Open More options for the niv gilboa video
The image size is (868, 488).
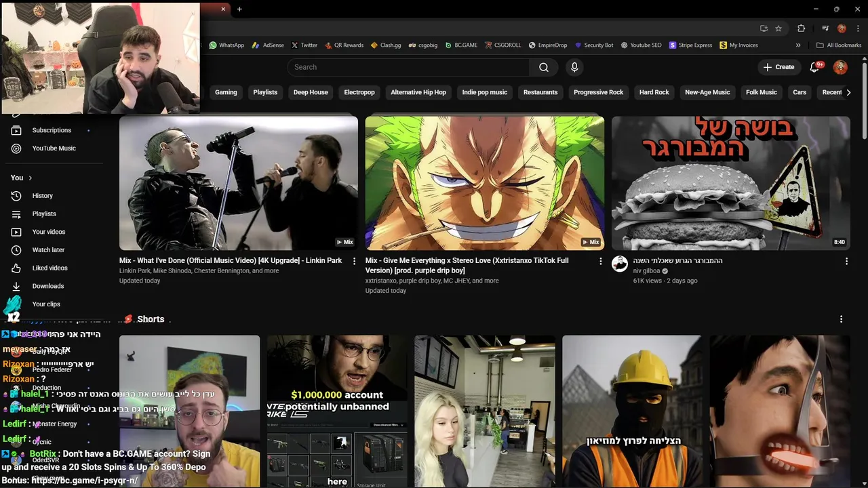[x=846, y=261]
